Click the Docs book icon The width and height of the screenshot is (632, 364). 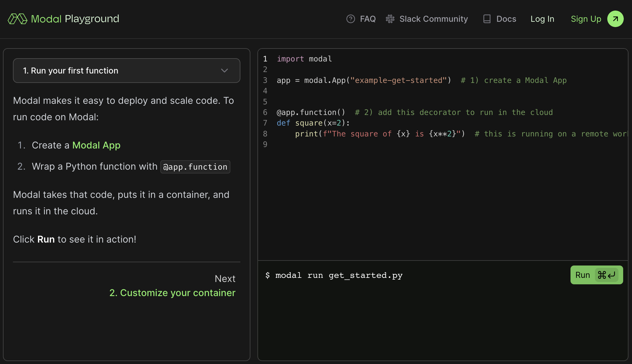coord(487,19)
